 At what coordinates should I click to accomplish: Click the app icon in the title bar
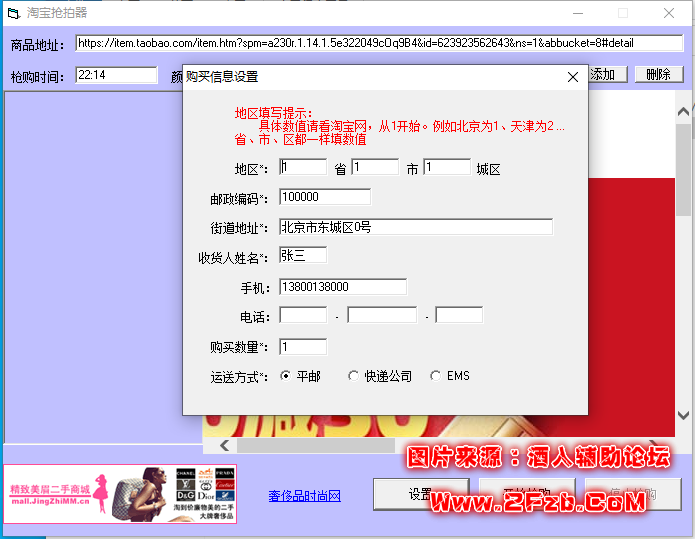(13, 13)
